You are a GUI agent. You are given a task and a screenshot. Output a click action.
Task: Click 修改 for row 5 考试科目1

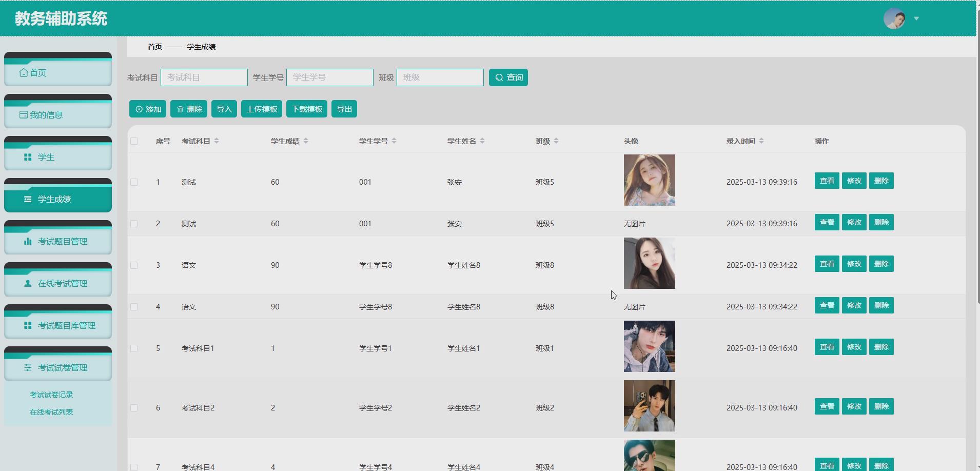point(854,347)
